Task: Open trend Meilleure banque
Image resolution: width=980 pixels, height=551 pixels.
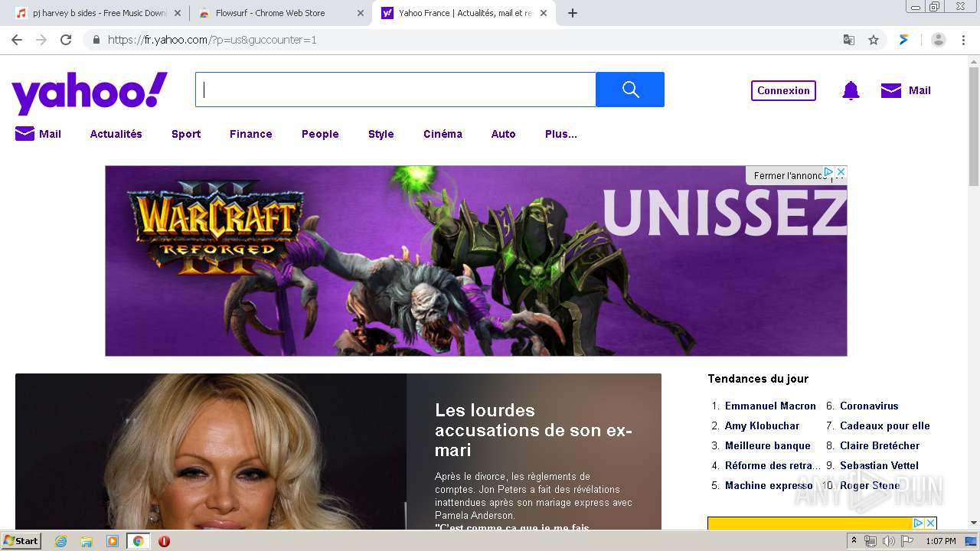Action: click(x=767, y=445)
